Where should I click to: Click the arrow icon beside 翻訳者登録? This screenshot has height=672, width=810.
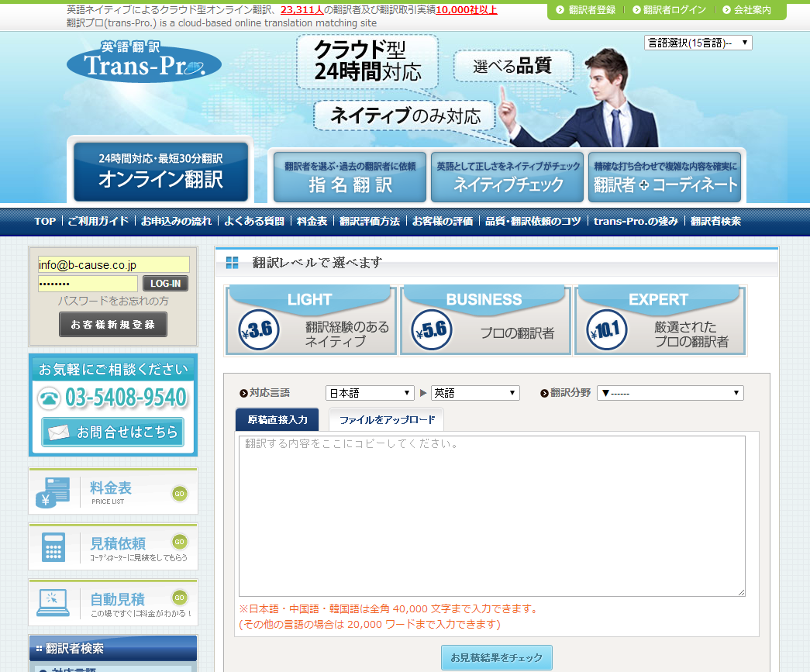click(x=560, y=10)
